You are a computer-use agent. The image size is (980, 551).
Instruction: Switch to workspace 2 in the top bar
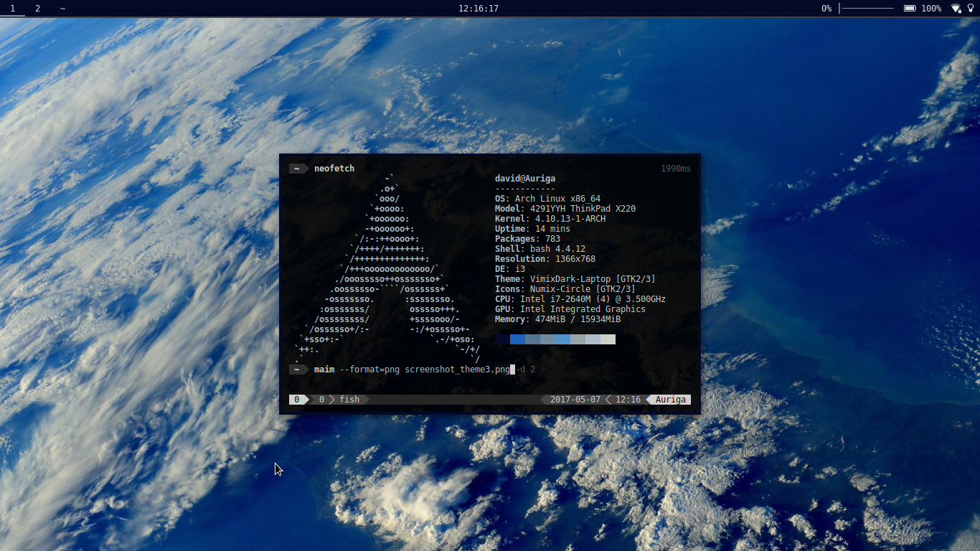point(37,9)
